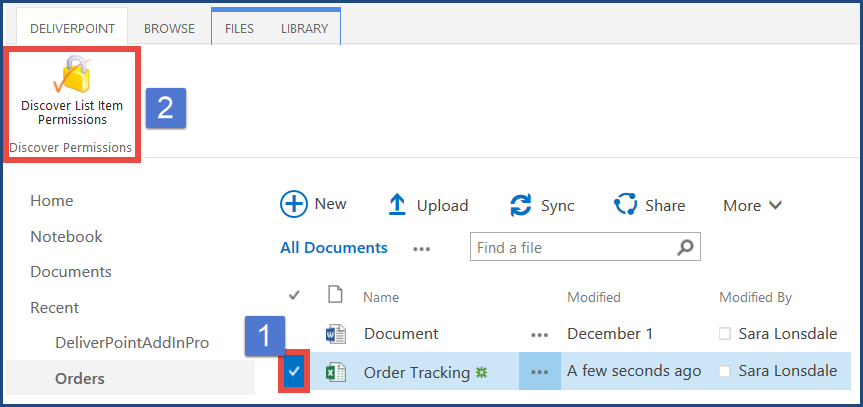Click Discover List Item Permissions lock icon
Screen dimensions: 863x407
tap(72, 73)
